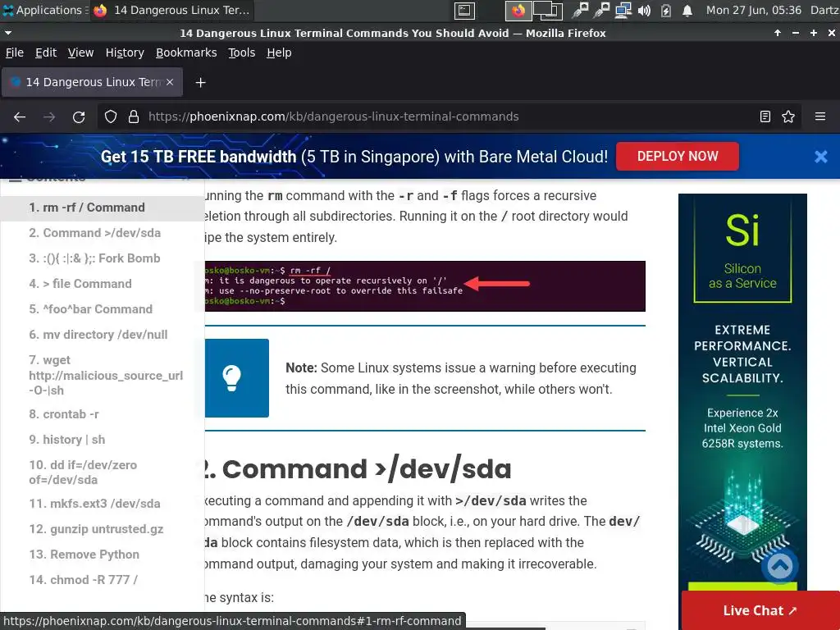Open the Edit menu
The height and width of the screenshot is (630, 840).
[46, 52]
